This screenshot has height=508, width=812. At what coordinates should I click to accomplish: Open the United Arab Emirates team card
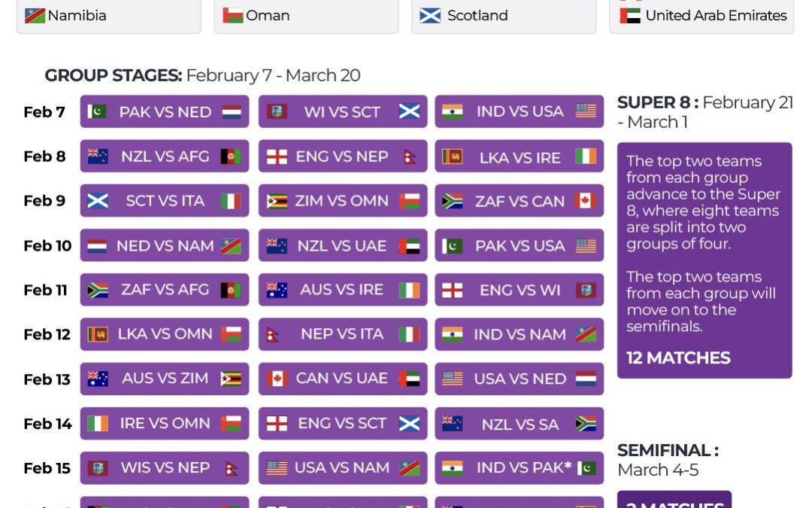(701, 16)
